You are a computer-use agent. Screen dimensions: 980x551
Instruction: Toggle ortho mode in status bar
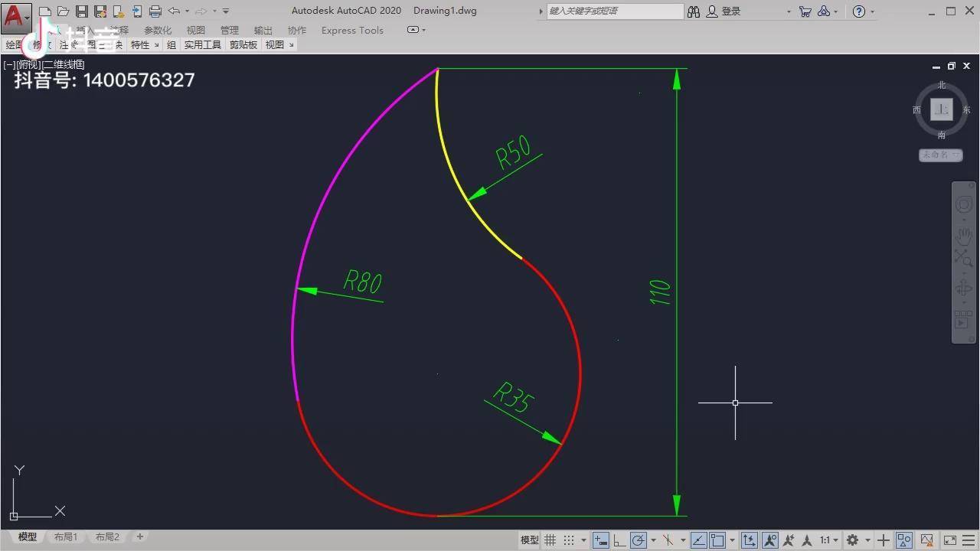point(619,540)
